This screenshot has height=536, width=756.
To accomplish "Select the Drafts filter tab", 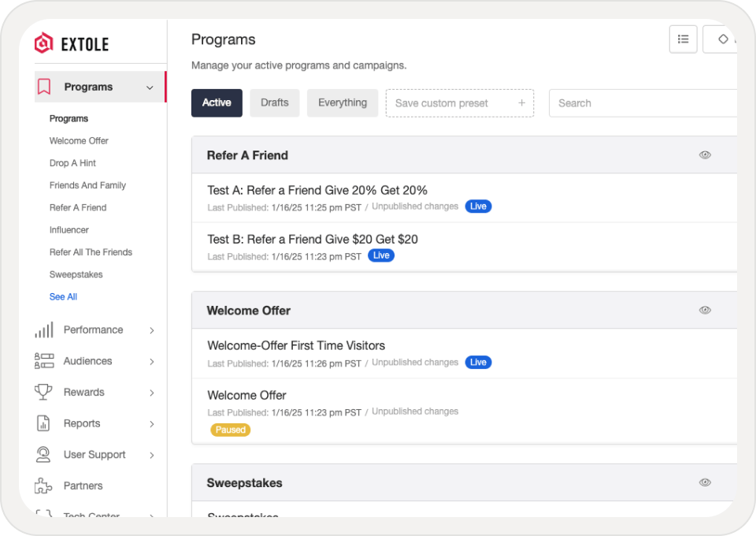I will (x=274, y=102).
